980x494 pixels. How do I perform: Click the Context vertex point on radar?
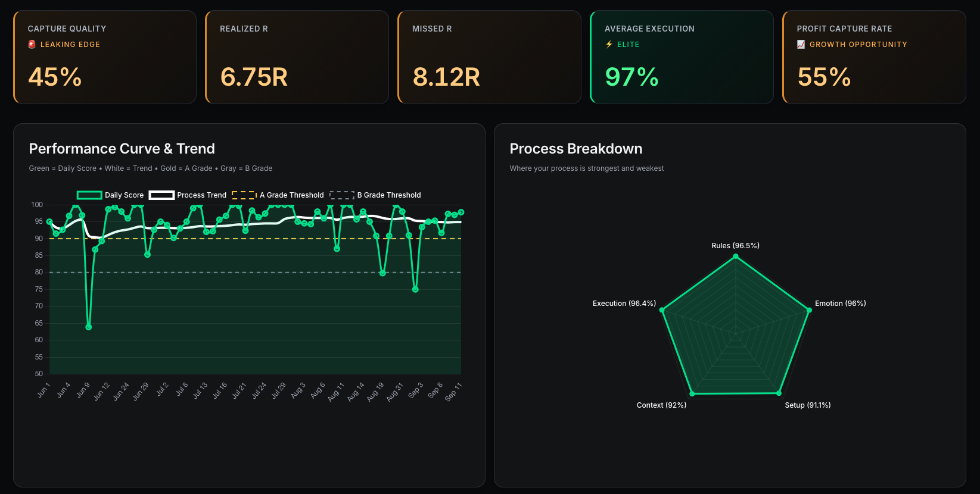692,394
